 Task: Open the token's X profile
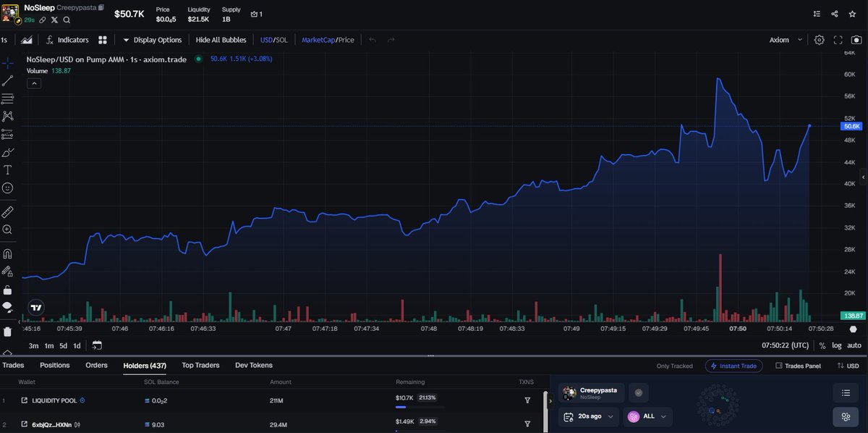tap(54, 20)
